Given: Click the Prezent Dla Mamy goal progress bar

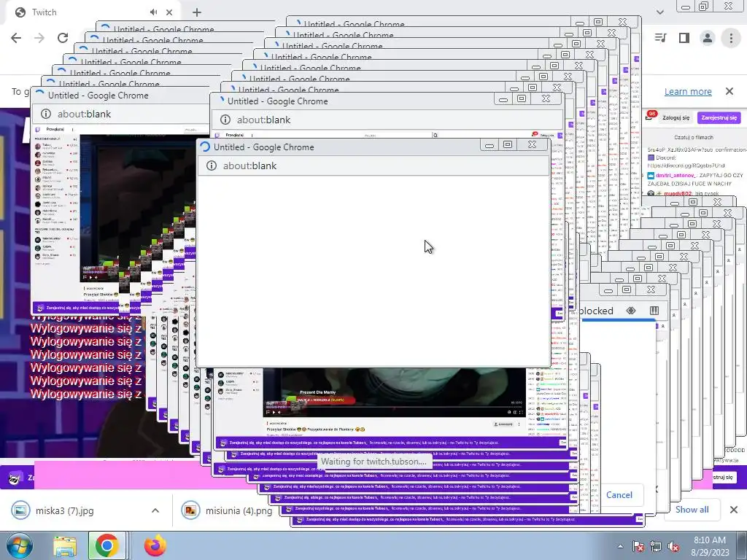Looking at the screenshot, I should tap(320, 400).
